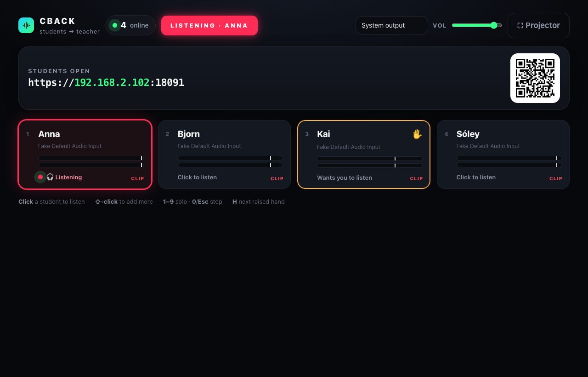Viewport: 588px width, 377px height.
Task: Click "Wants you to listen" on Kai's card
Action: pos(345,178)
